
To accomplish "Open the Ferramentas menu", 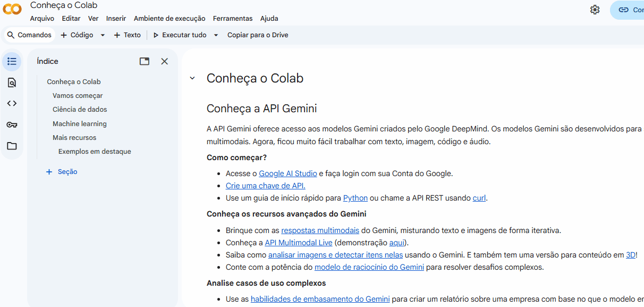I will coord(233,18).
